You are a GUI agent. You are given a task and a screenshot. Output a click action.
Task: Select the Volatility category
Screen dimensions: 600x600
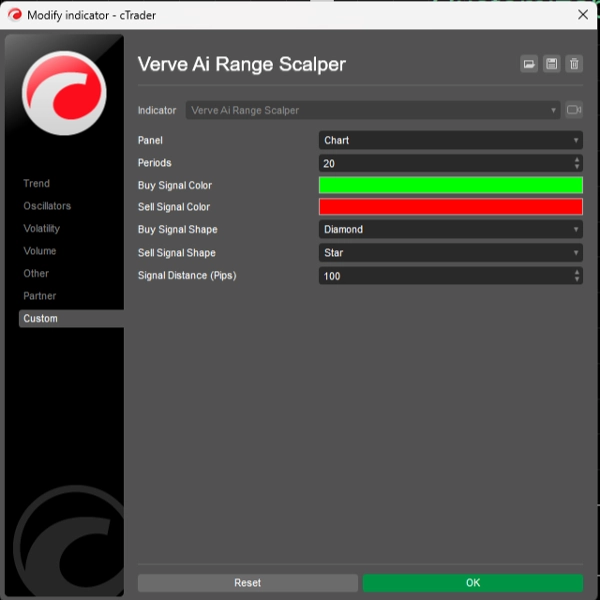tap(41, 228)
